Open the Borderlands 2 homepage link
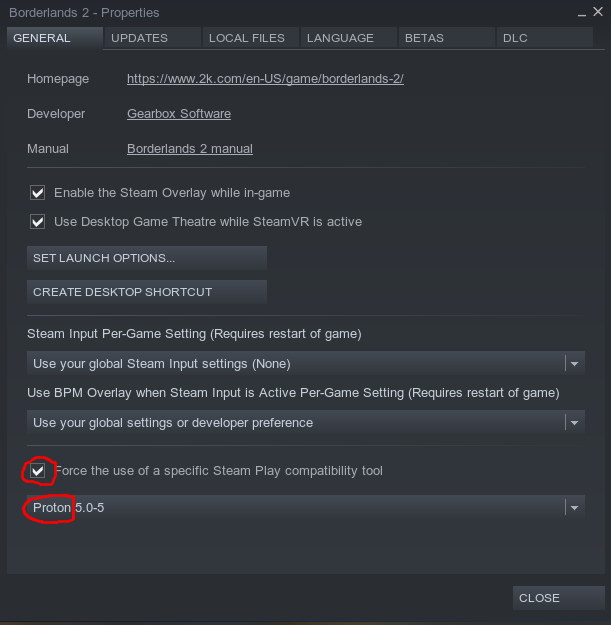 click(x=265, y=79)
